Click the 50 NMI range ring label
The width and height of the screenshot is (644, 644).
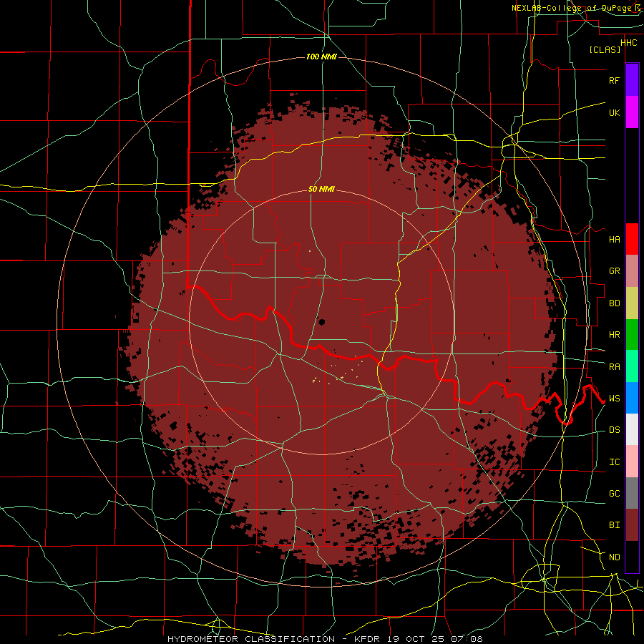[321, 189]
